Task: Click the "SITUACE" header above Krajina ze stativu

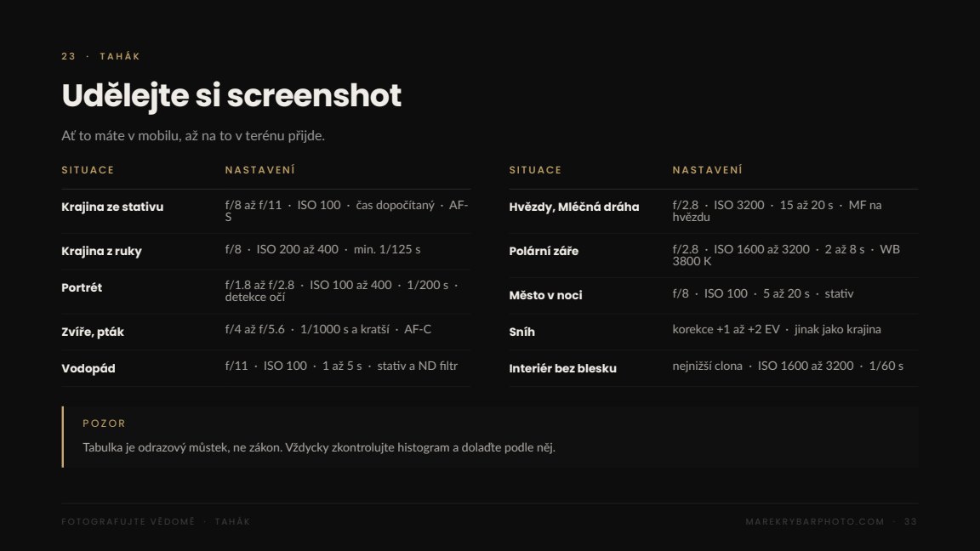Action: [88, 170]
